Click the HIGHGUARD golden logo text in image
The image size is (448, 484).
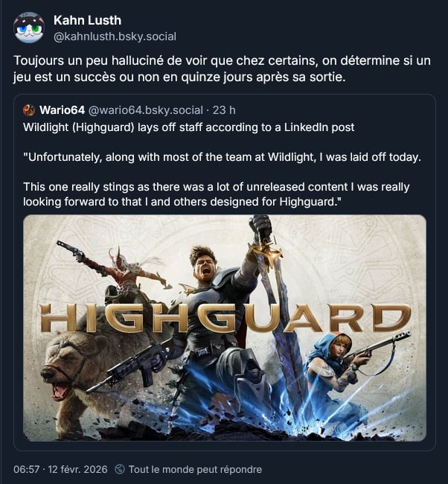pos(225,319)
